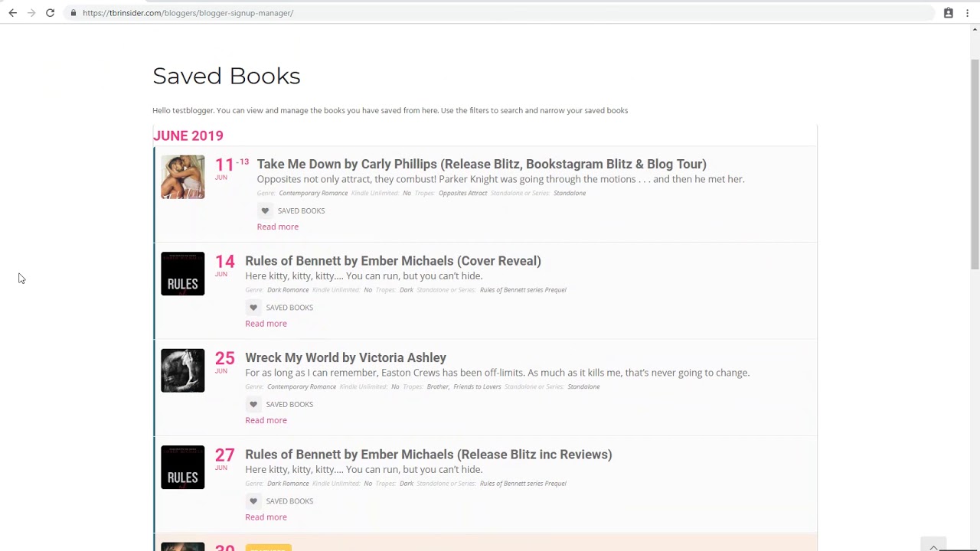
Task: Click Contemporary Romance genre on Take Me Down
Action: click(313, 193)
